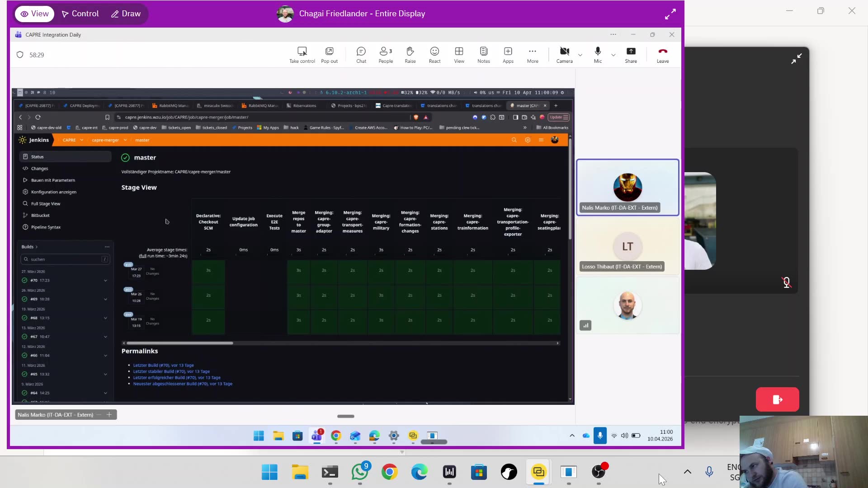Share your screen content
The height and width of the screenshot is (488, 868).
(631, 55)
